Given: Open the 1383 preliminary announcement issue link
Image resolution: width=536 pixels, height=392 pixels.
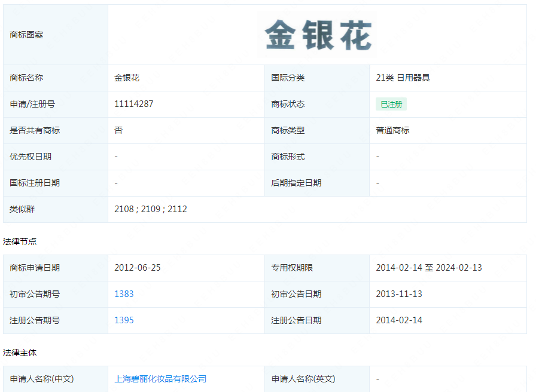Looking at the screenshot, I should 124,294.
